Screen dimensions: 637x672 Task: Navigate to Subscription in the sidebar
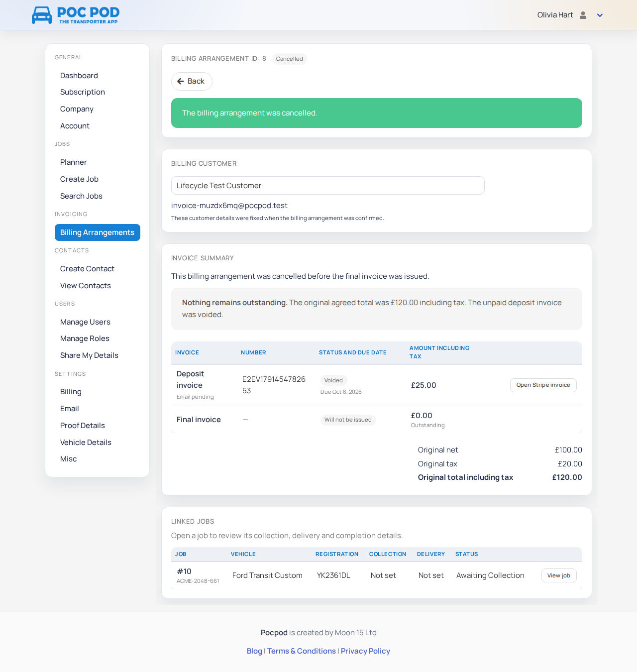click(83, 92)
